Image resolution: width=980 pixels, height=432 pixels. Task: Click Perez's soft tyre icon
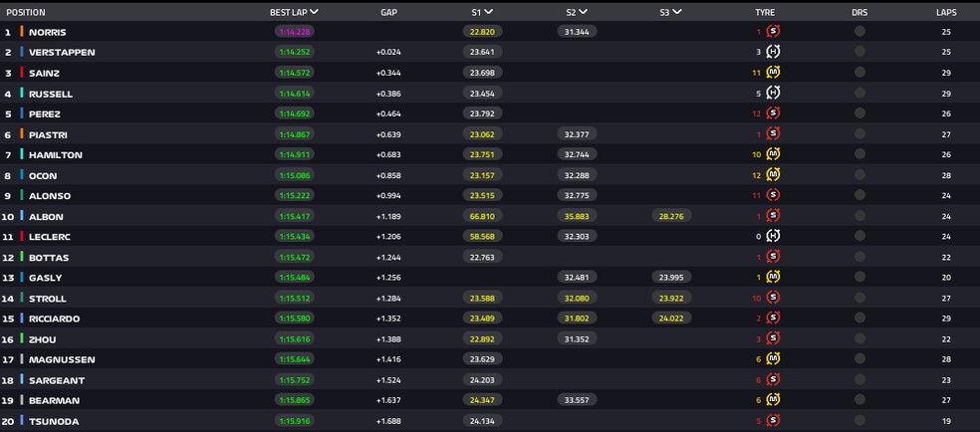coord(773,113)
